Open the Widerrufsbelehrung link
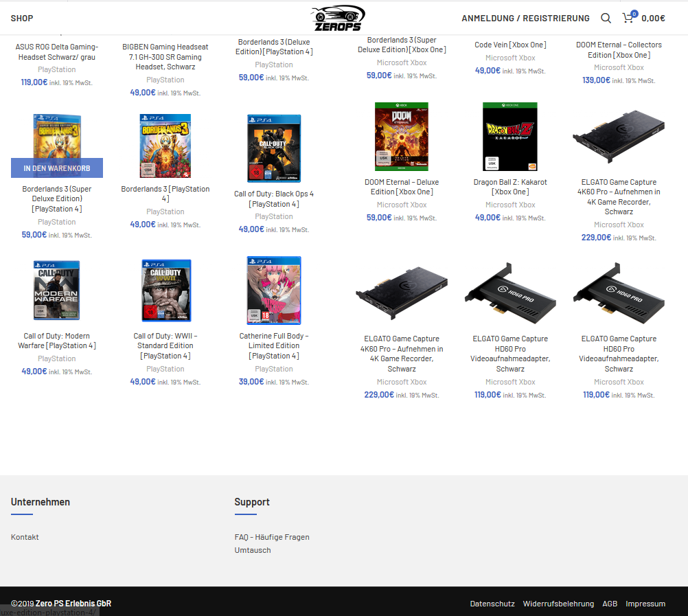688x616 pixels. click(x=558, y=604)
